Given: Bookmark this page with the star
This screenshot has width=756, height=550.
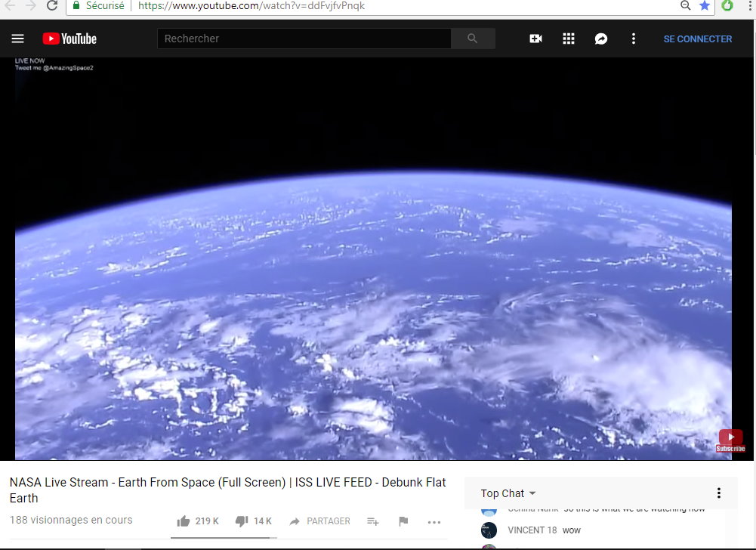Looking at the screenshot, I should 705,6.
